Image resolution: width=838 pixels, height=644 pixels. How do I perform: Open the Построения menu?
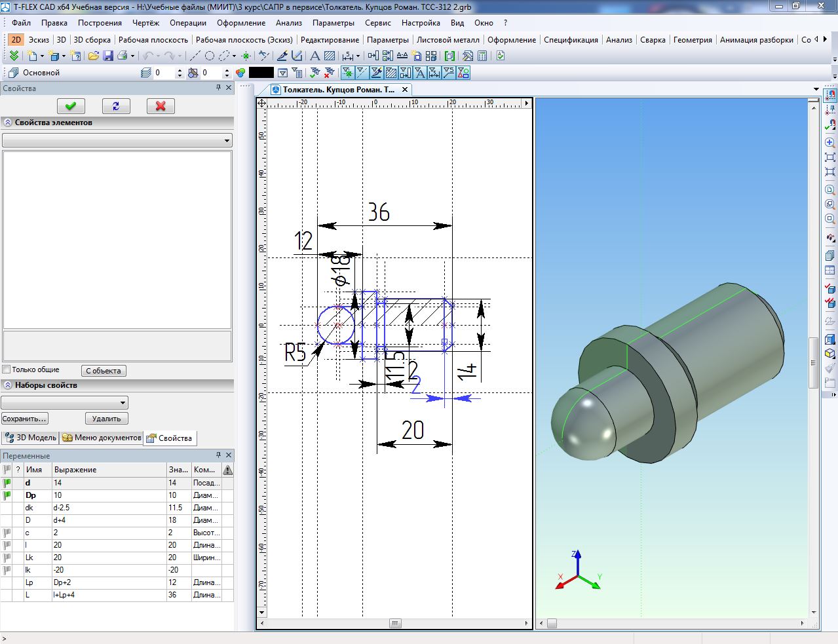[x=100, y=23]
